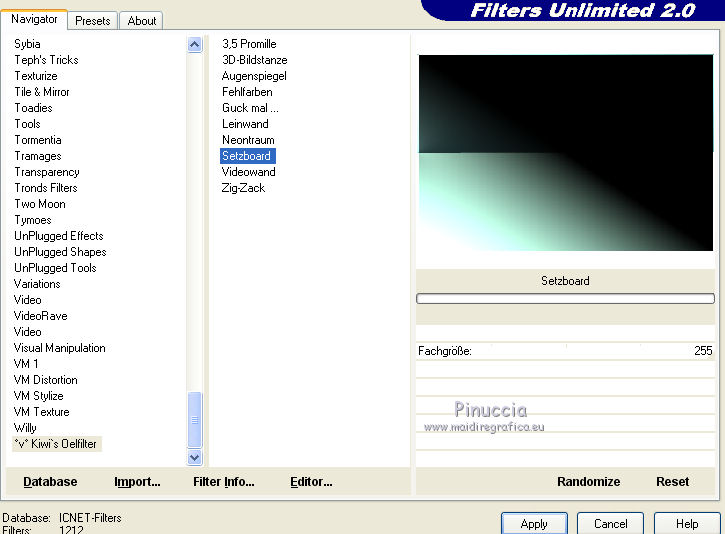Select UnPlugged Effects category
The width and height of the screenshot is (725, 534).
pyautogui.click(x=59, y=236)
